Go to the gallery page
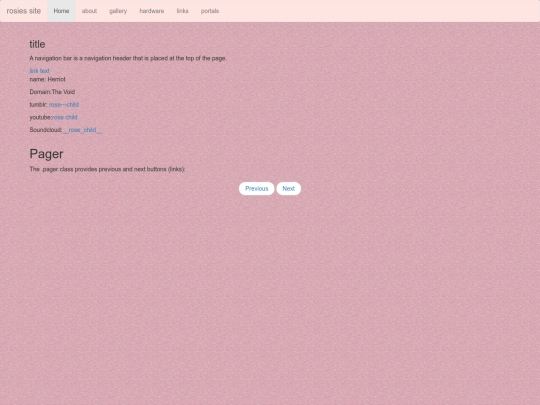 coord(118,11)
